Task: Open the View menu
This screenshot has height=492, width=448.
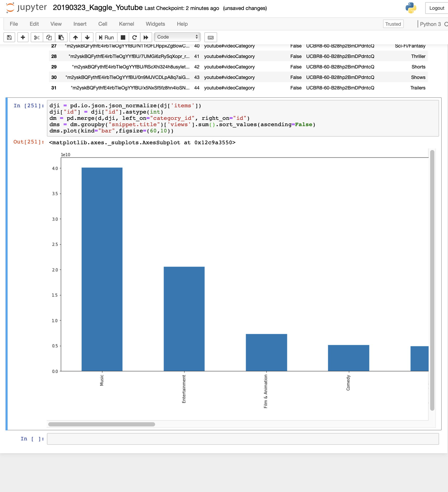Action: point(56,24)
